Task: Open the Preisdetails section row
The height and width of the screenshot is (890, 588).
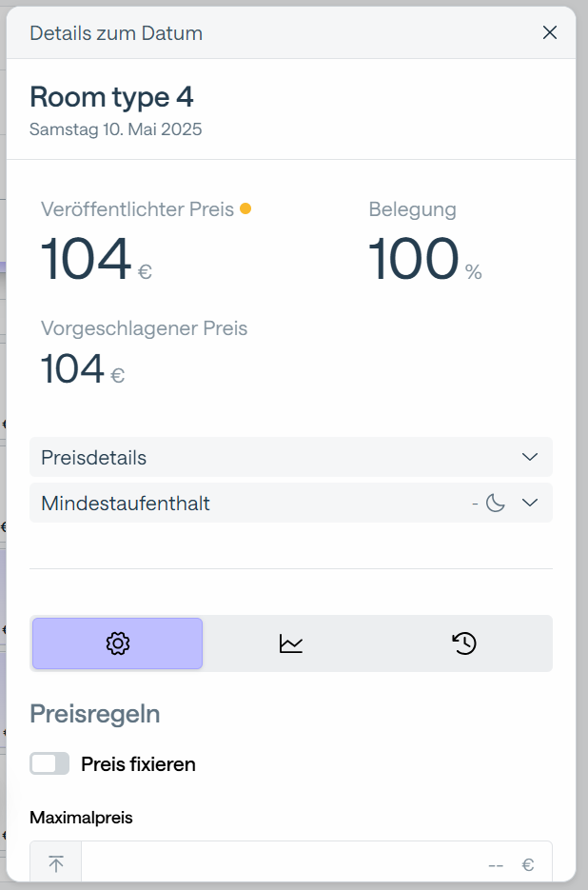Action: click(290, 457)
